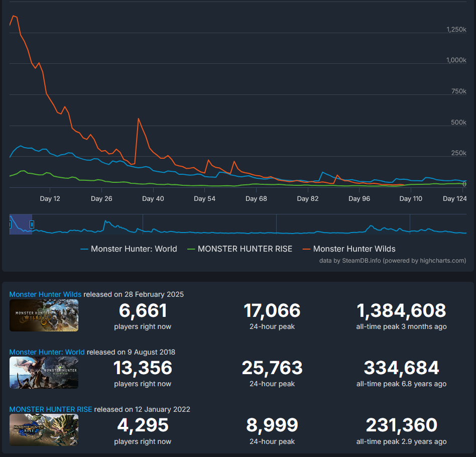Click the 17,066 24-hour peak value

pyautogui.click(x=272, y=311)
